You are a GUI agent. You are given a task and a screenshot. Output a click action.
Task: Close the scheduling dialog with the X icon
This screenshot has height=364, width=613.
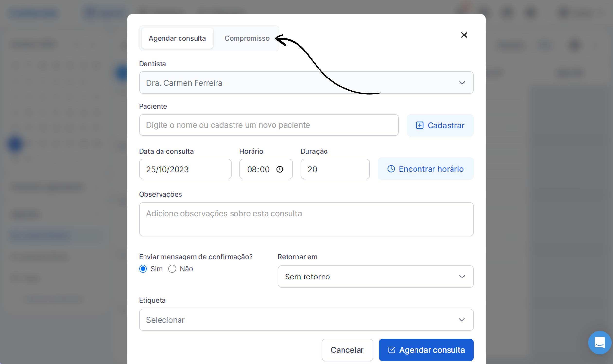[464, 35]
